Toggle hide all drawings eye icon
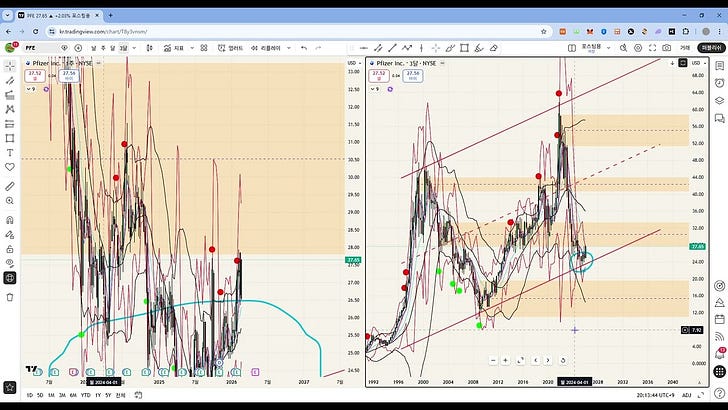Viewport: 728px width, 410px height. click(10, 263)
